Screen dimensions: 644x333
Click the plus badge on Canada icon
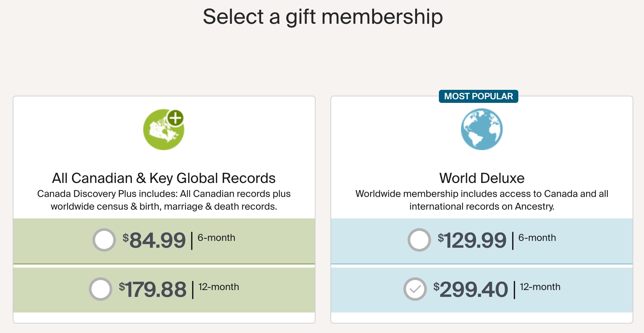tap(175, 118)
